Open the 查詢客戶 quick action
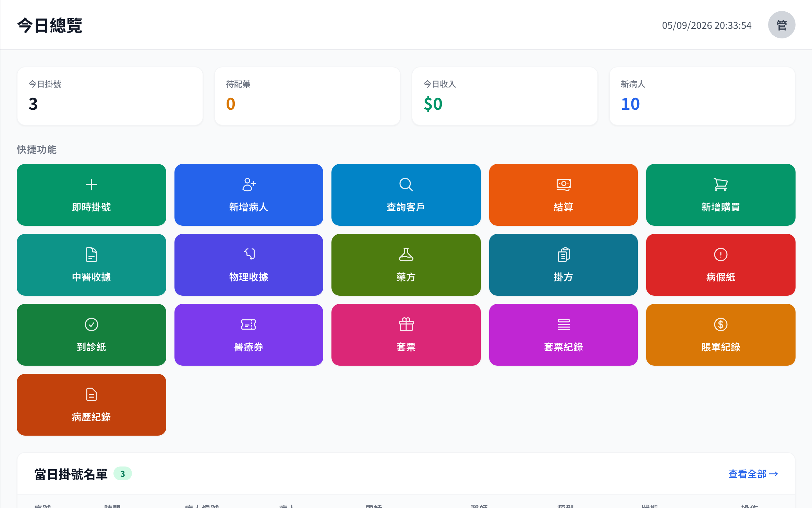 406,195
